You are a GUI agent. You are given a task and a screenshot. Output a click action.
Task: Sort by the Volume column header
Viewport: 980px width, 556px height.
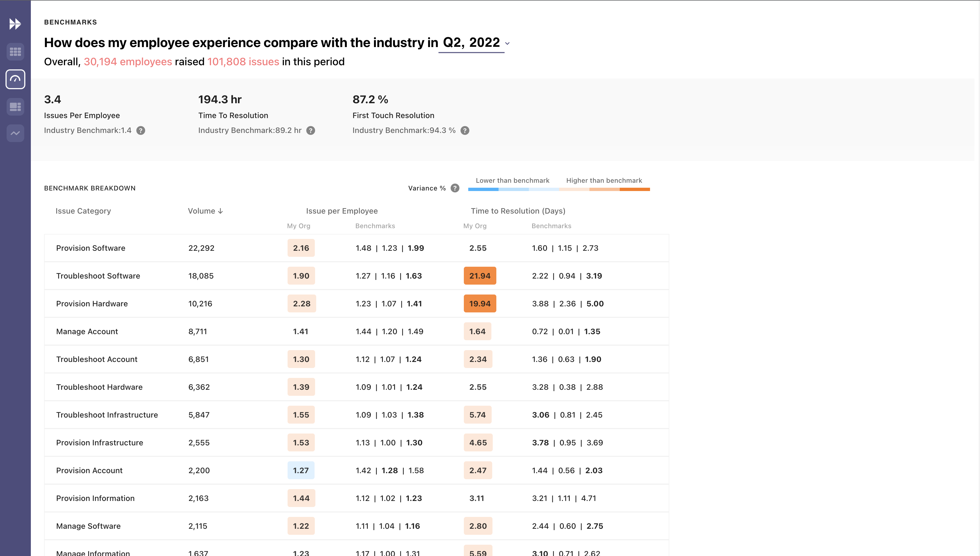click(x=205, y=211)
